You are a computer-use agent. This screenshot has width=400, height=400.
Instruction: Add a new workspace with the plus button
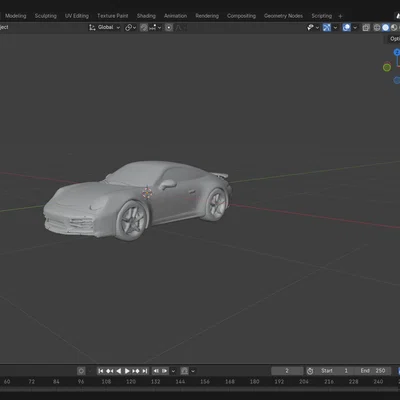(x=340, y=16)
